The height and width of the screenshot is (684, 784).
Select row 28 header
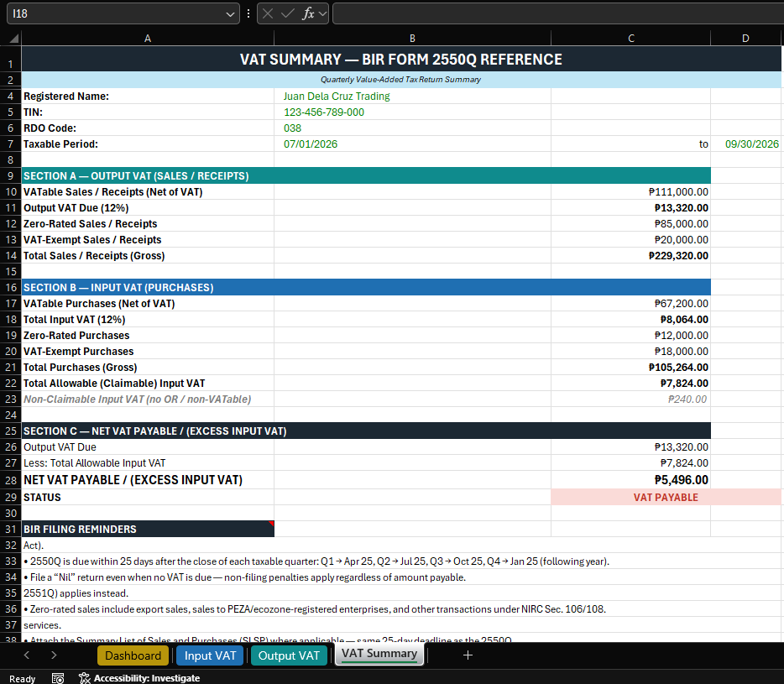click(11, 480)
